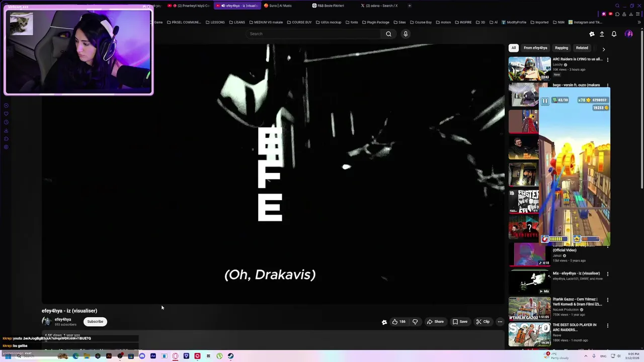The image size is (644, 362).
Task: Open the MEDIUM VS makale bookmark folder
Action: (266, 22)
